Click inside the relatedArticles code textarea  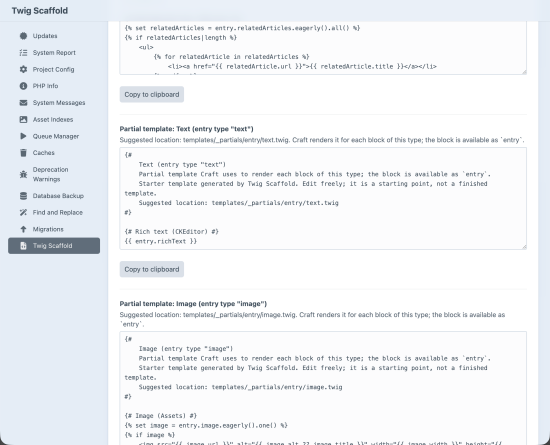[x=323, y=48]
